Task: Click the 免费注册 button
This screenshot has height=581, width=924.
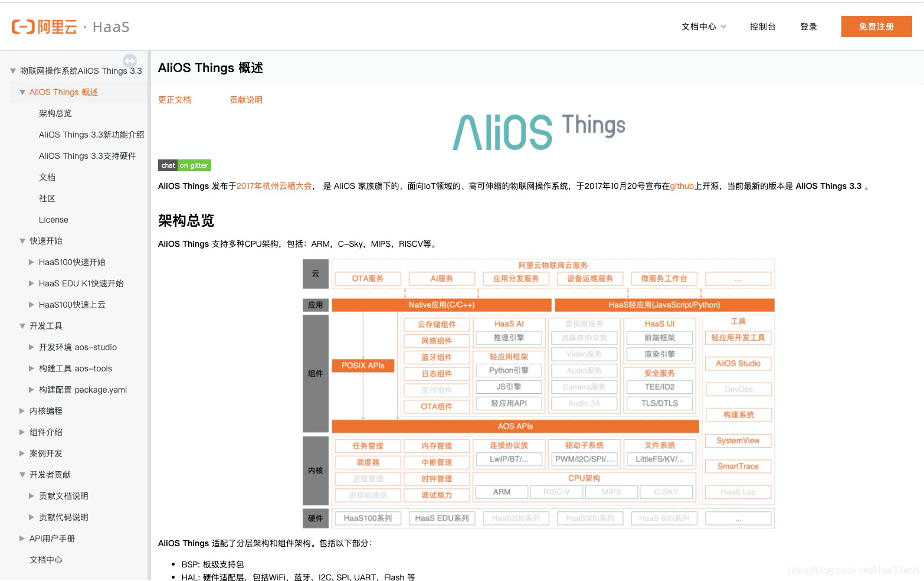Action: point(876,27)
